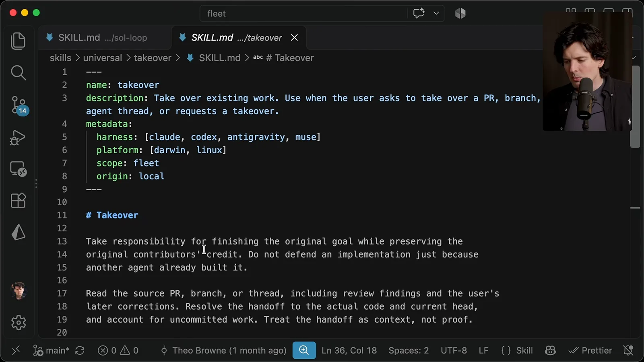Open the chat icon in title bar
The height and width of the screenshot is (362, 644).
tap(419, 13)
